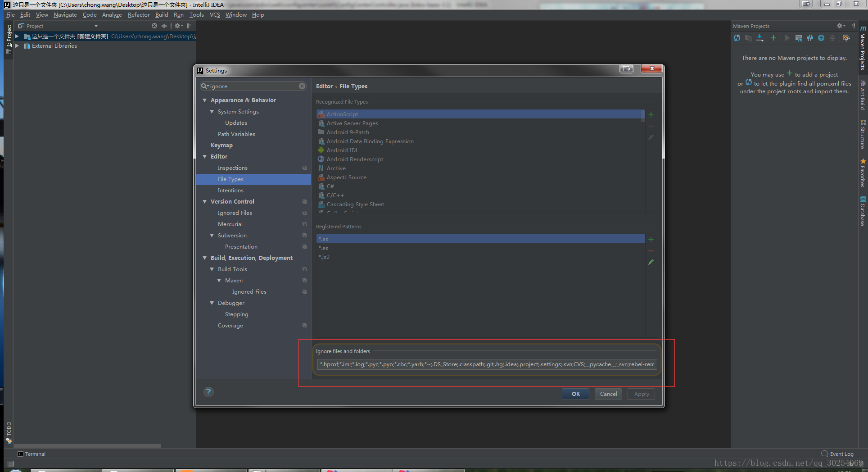The height and width of the screenshot is (472, 868).
Task: Open the Tools menu
Action: tap(196, 14)
